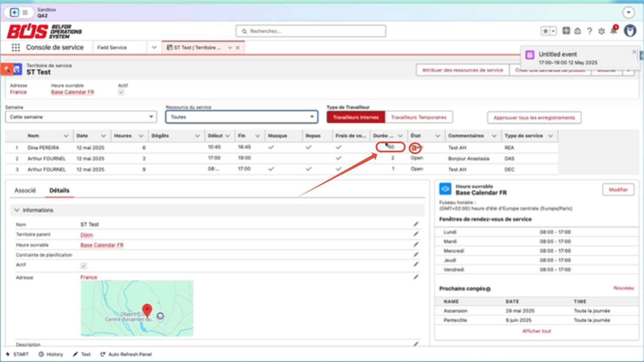This screenshot has height=362, width=644.
Task: Click Attribuer des ressources de service
Action: (462, 70)
